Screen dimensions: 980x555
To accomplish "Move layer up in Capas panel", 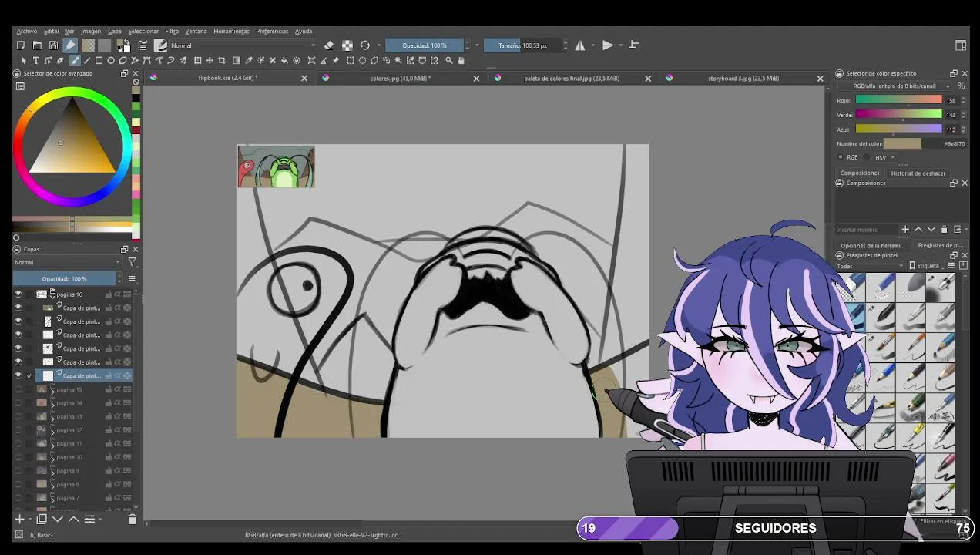I will click(x=73, y=520).
